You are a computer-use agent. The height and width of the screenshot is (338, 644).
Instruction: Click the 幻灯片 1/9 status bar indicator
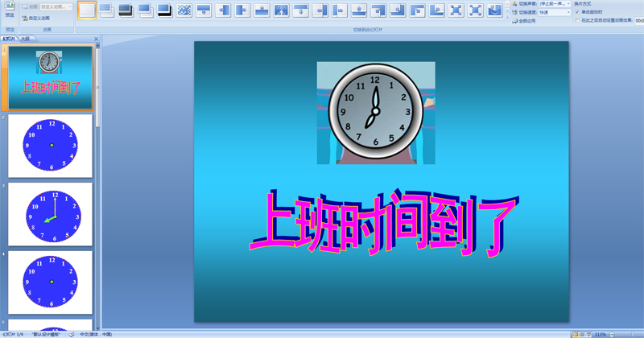click(13, 335)
